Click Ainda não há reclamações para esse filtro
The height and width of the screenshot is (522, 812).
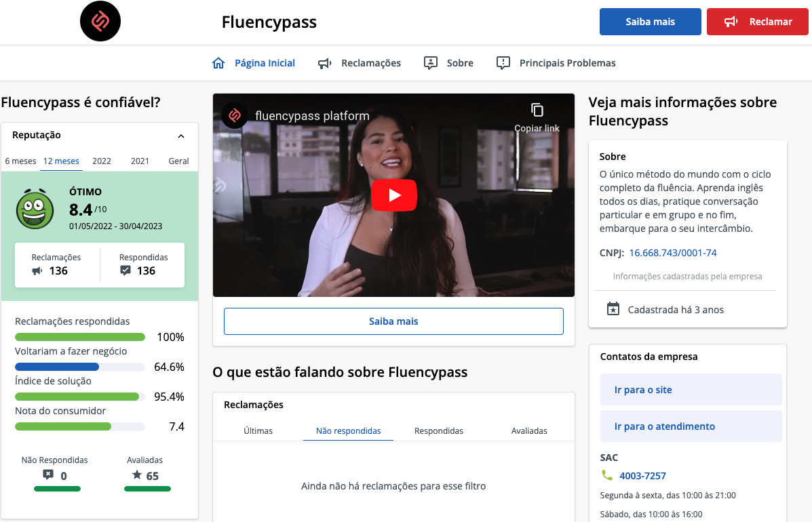pyautogui.click(x=393, y=486)
